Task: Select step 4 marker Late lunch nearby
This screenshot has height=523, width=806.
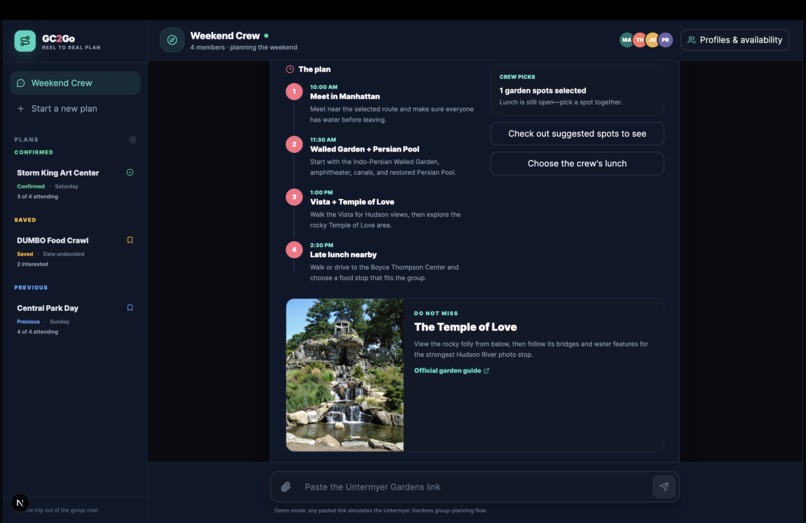Action: [294, 249]
